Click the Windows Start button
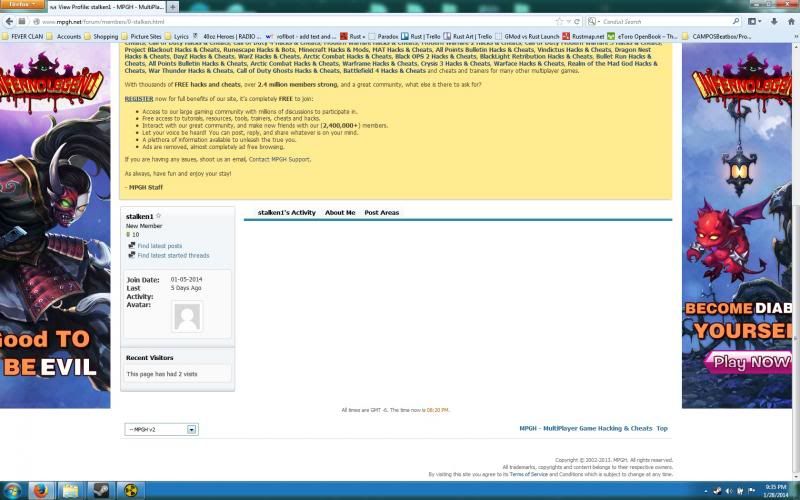800x500 pixels. tap(11, 490)
